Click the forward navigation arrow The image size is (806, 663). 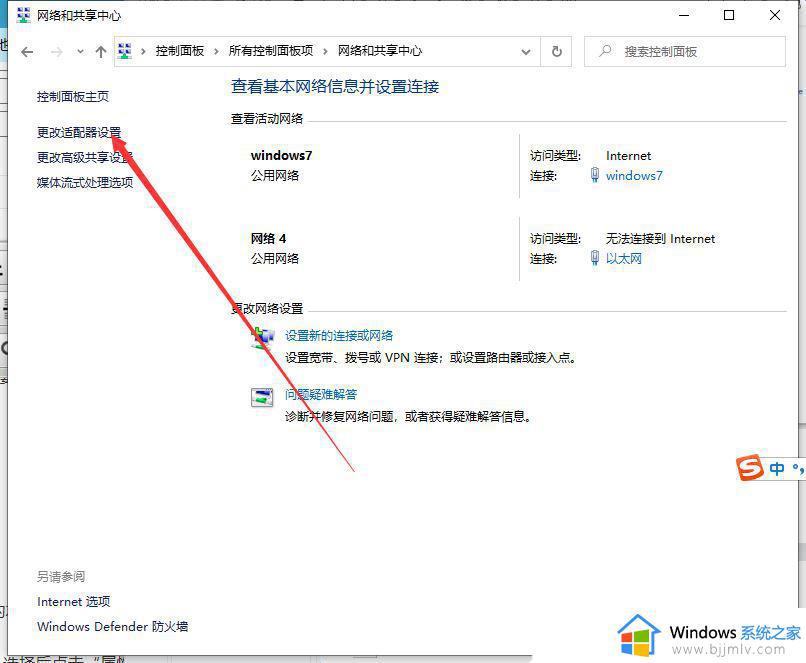click(57, 51)
